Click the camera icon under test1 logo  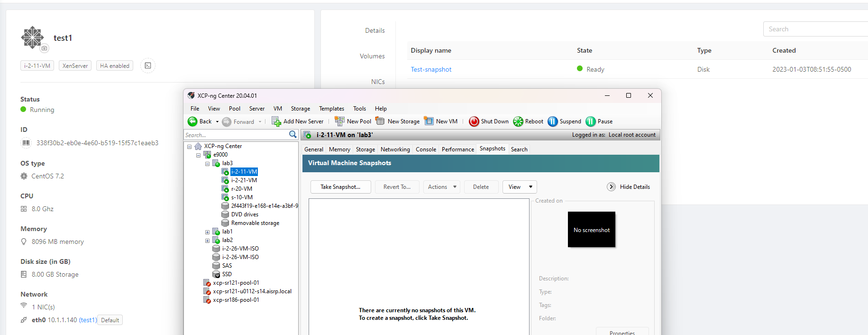pos(44,48)
